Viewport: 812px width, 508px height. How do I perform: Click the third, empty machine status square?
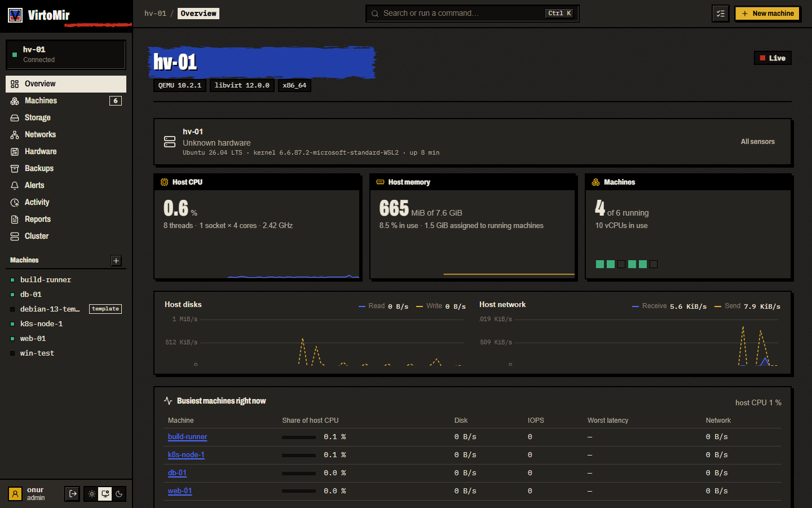(621, 264)
